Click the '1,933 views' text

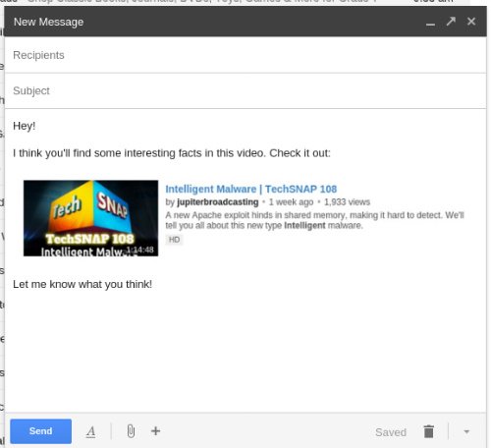click(x=347, y=202)
